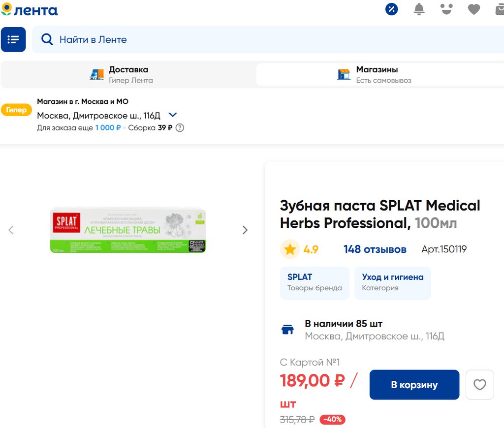Image resolution: width=504 pixels, height=428 pixels.
Task: Open the Лента logo home link
Action: coord(29,10)
